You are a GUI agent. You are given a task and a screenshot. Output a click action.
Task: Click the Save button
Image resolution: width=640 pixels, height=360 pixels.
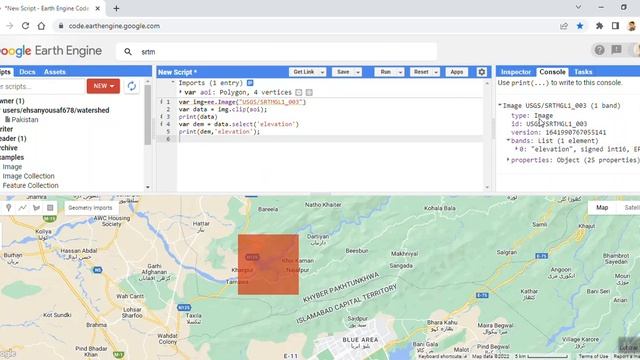pyautogui.click(x=343, y=72)
